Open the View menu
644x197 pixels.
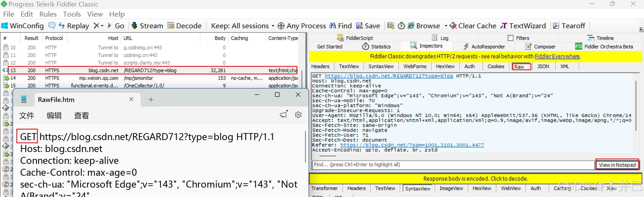point(95,14)
